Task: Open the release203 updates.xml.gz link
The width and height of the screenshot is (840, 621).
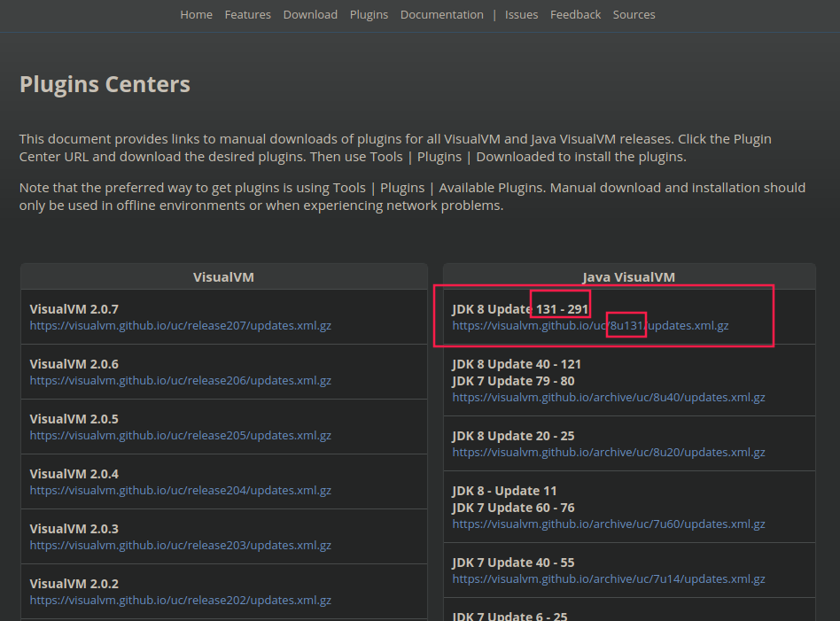Action: point(181,545)
